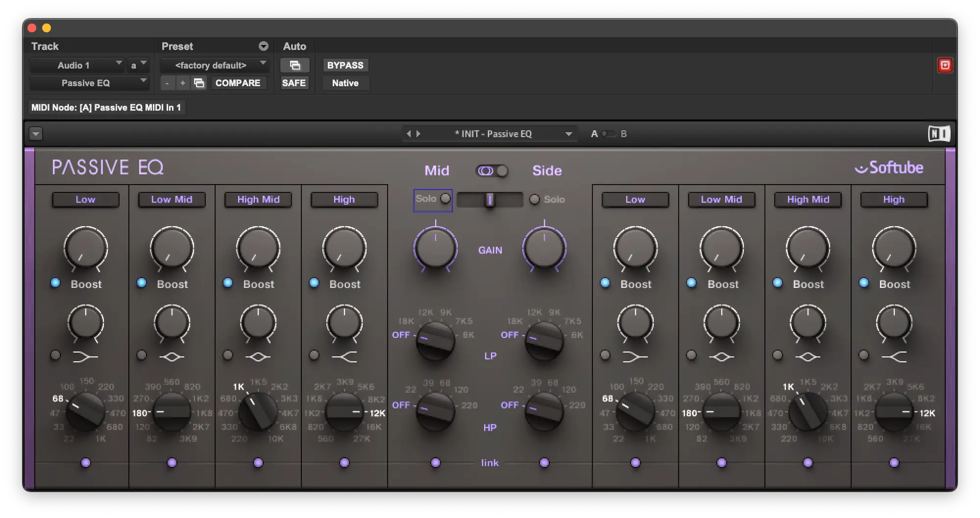
Task: Open the Preset menu circular arrow
Action: pyautogui.click(x=264, y=46)
